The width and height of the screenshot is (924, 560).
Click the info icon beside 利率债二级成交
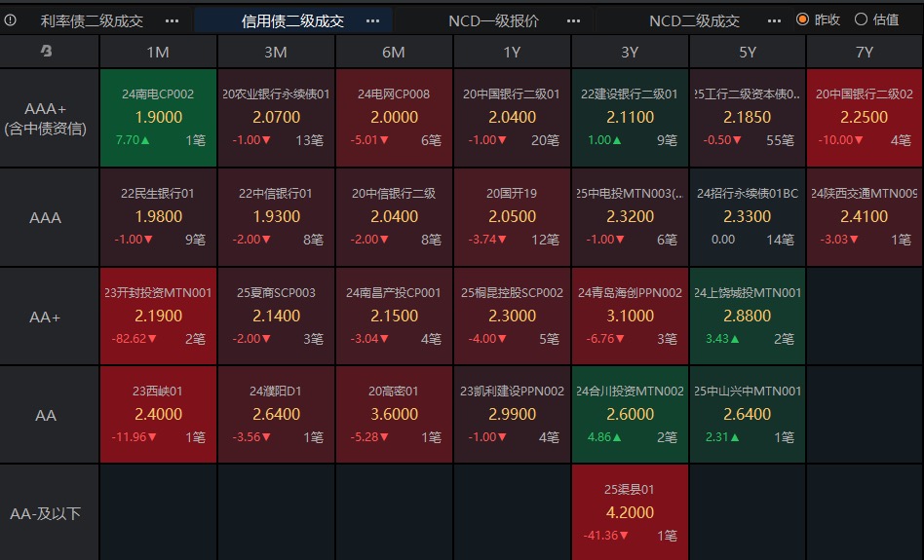click(x=10, y=20)
